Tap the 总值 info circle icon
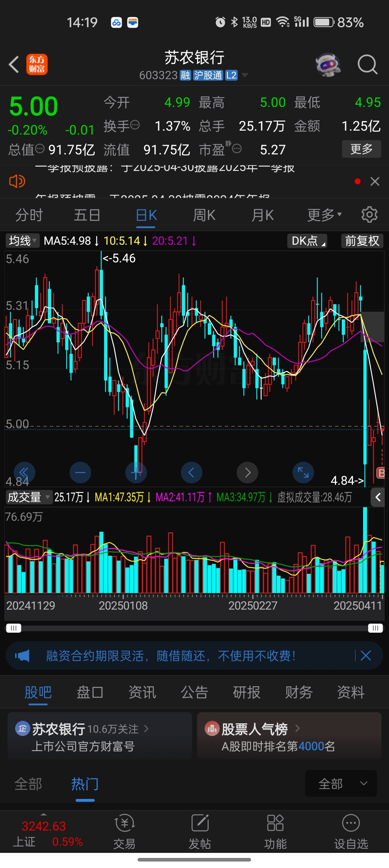 pyautogui.click(x=40, y=148)
